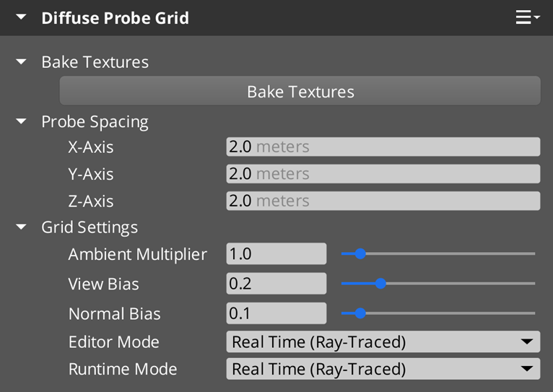This screenshot has width=553, height=392.
Task: Click the Probe Spacing section label
Action: (x=95, y=121)
